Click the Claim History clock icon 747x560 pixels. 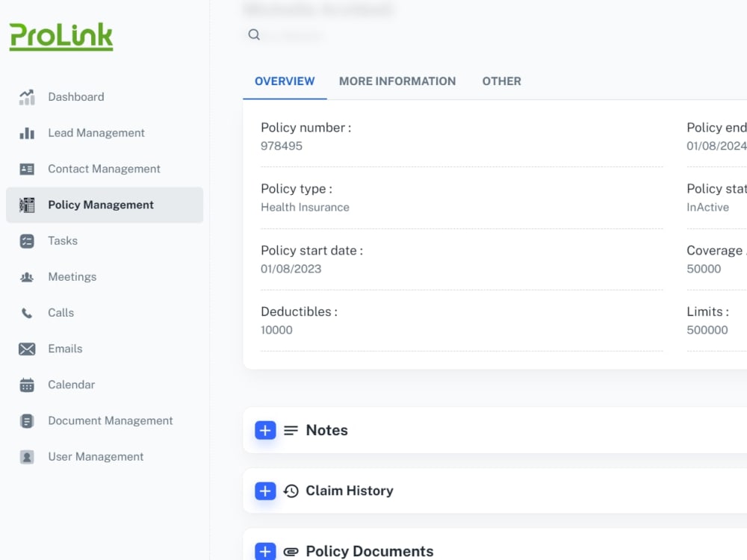(x=291, y=491)
